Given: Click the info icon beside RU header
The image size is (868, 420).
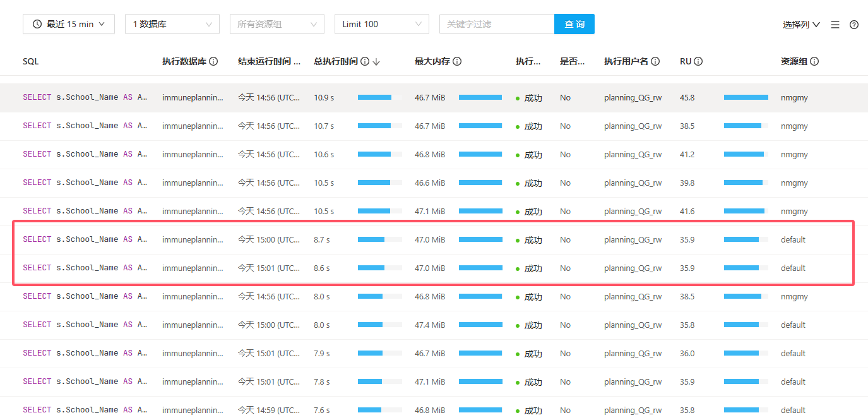Looking at the screenshot, I should (x=699, y=62).
